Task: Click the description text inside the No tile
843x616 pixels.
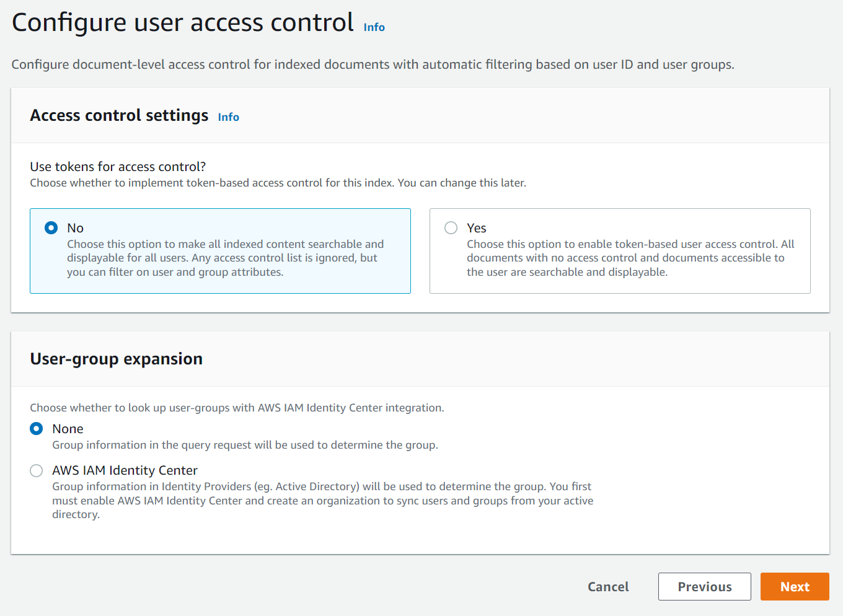Action: coord(225,258)
